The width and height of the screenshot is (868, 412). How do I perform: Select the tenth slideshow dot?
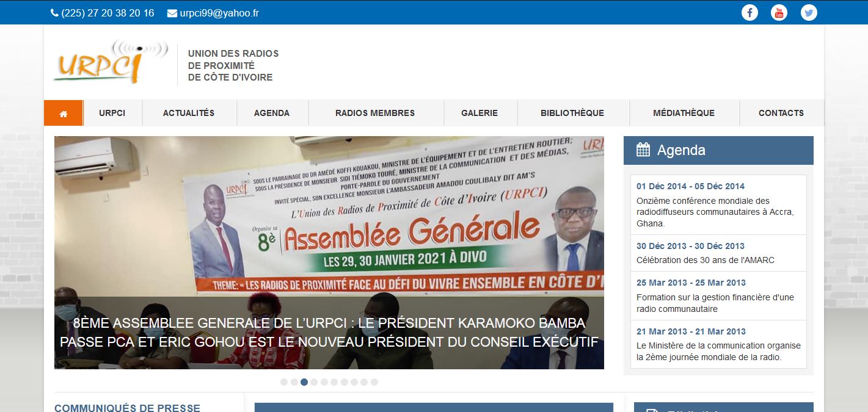(374, 382)
